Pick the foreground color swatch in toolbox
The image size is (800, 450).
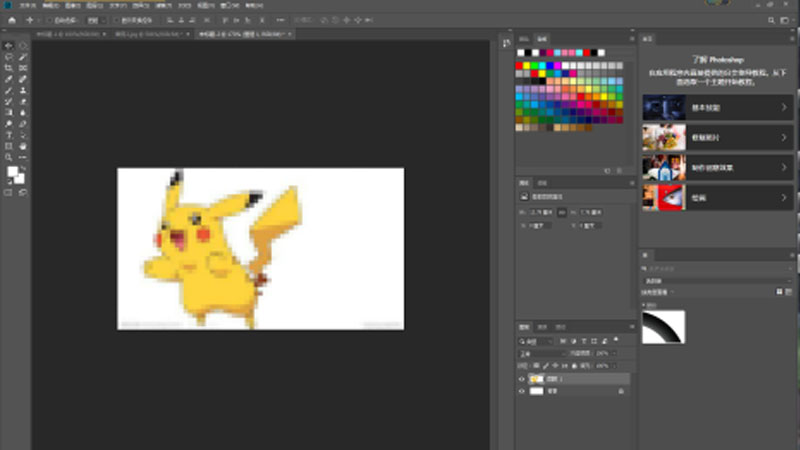tap(13, 171)
